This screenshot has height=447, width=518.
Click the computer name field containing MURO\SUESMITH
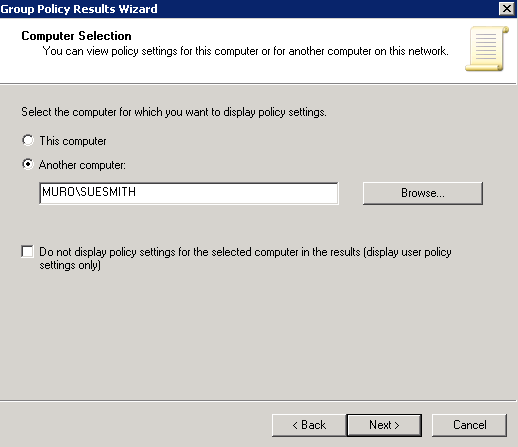click(189, 193)
